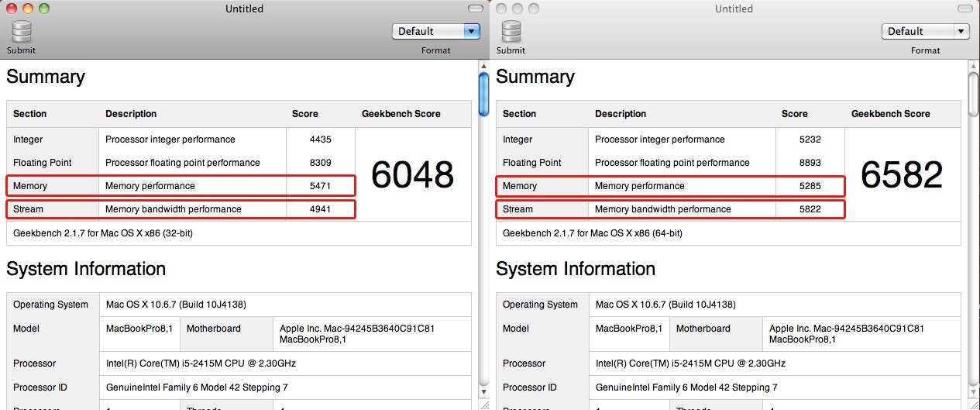Click Floating Point score 8309 in left window
This screenshot has width=980, height=410.
(x=320, y=163)
